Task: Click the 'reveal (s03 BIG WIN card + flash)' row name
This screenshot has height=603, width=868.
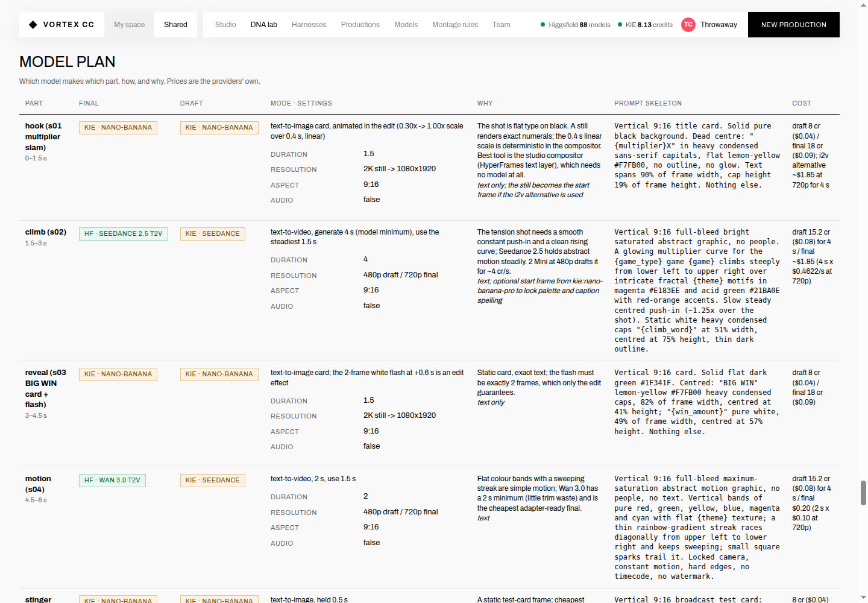Action: tap(46, 388)
